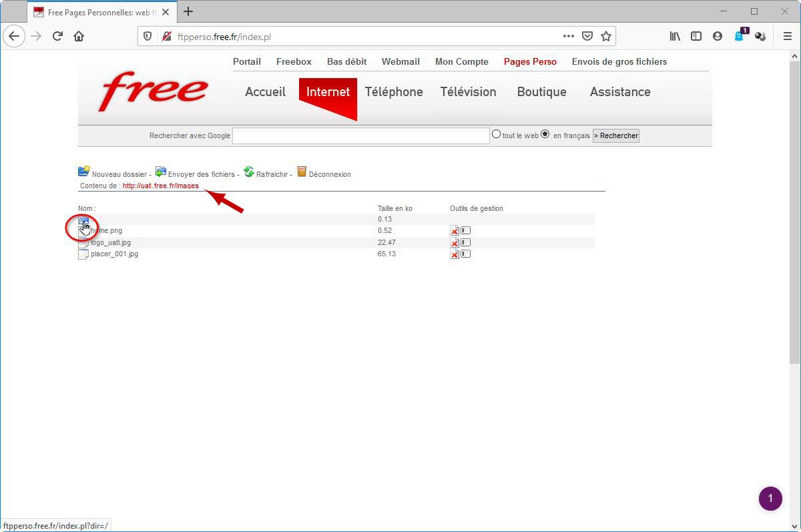Click inside the Google search input field

coord(361,136)
